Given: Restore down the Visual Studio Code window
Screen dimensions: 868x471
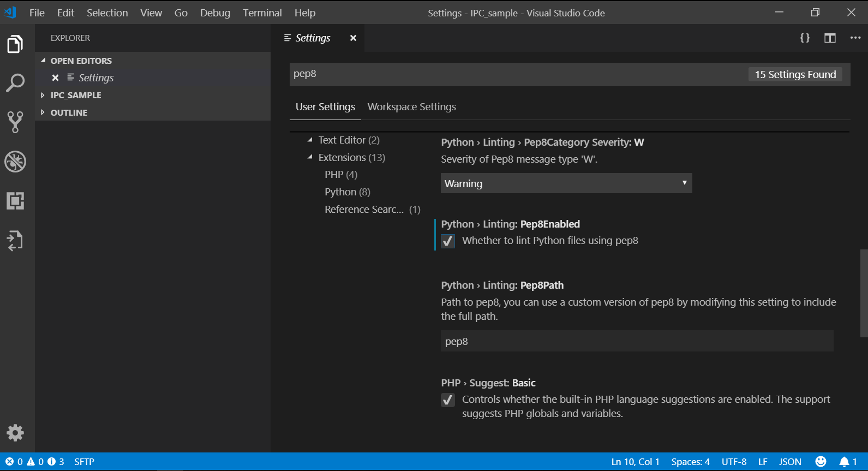Looking at the screenshot, I should (x=815, y=12).
